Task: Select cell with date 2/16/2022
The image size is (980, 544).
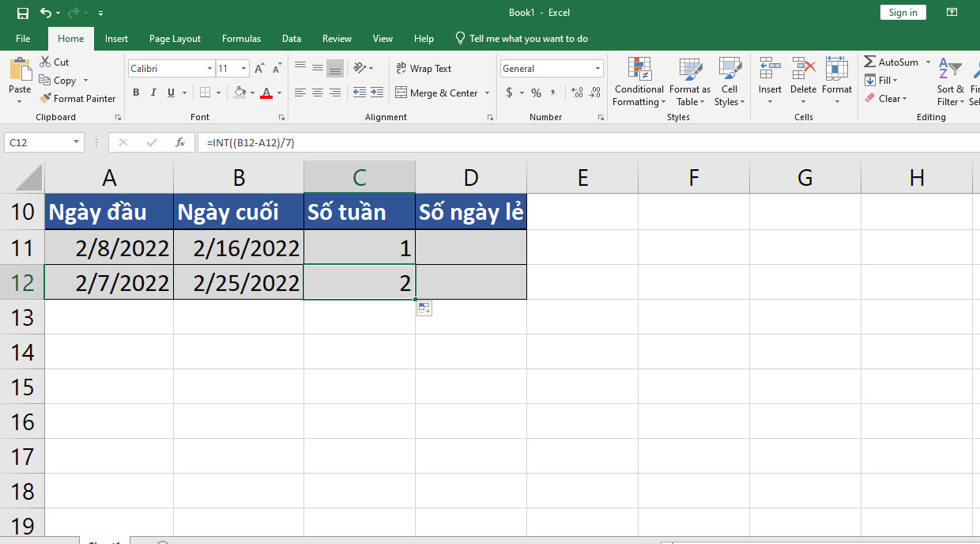Action: pyautogui.click(x=239, y=247)
